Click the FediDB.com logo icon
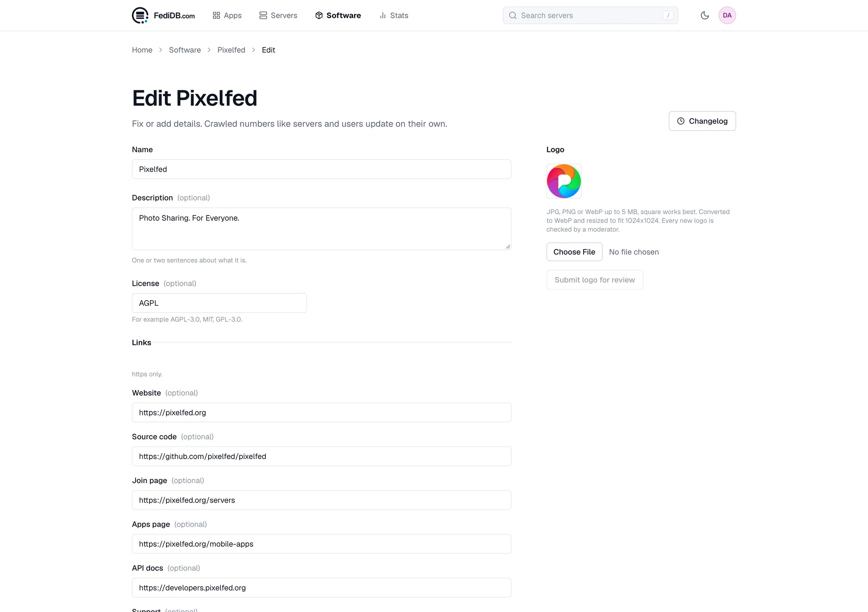Viewport: 868px width, 612px height. click(140, 15)
